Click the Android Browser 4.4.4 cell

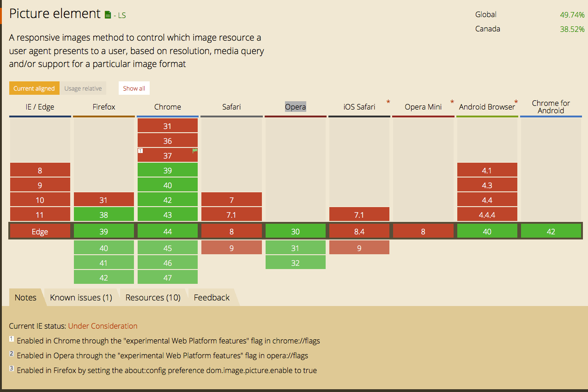click(x=487, y=214)
